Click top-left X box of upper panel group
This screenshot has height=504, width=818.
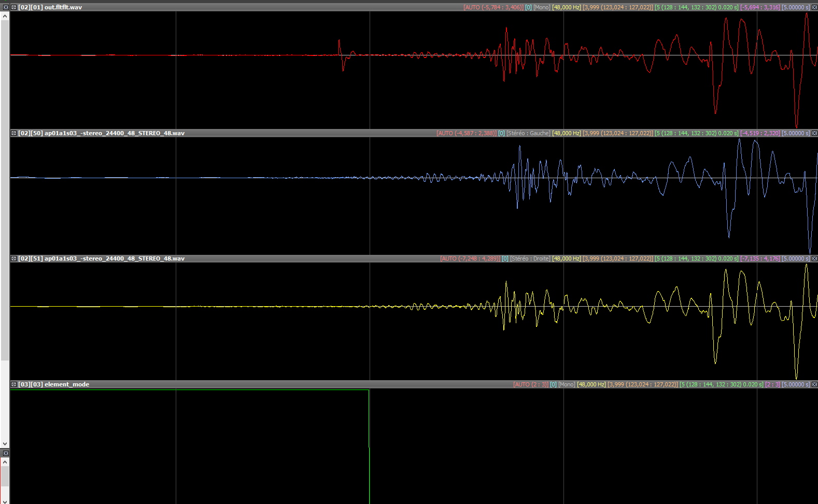tap(6, 7)
